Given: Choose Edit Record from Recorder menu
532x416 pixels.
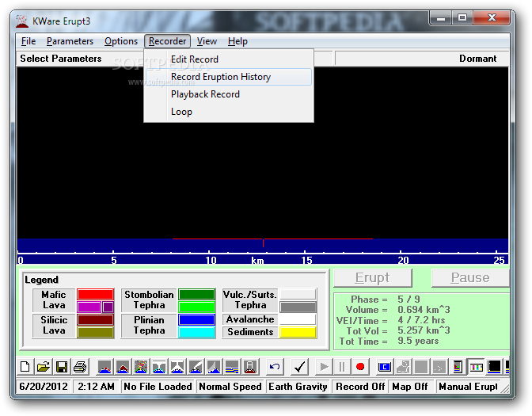Looking at the screenshot, I should click(x=228, y=59).
